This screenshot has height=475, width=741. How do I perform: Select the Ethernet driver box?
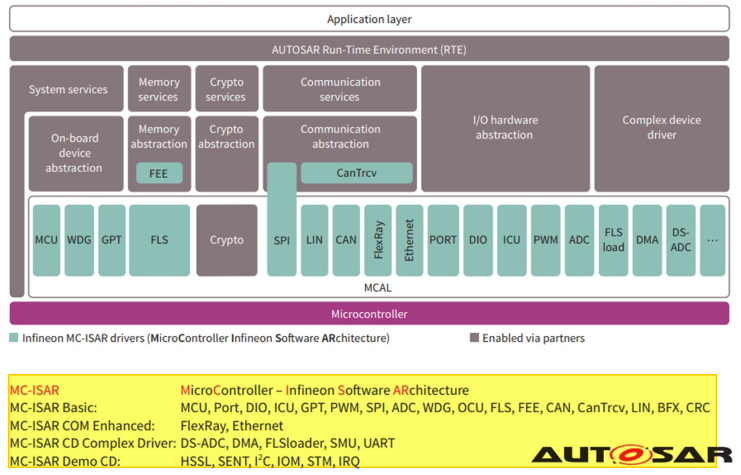(409, 240)
